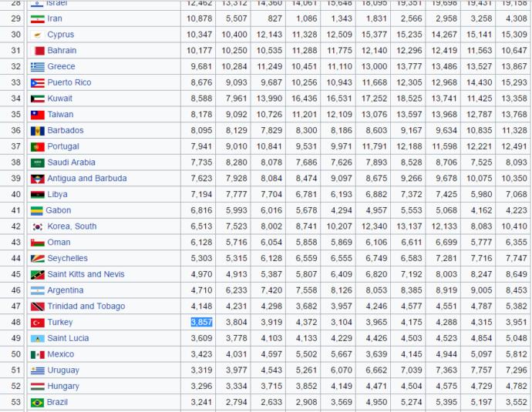Follow the Uruguay link
This screenshot has width=532, height=412.
(x=63, y=370)
